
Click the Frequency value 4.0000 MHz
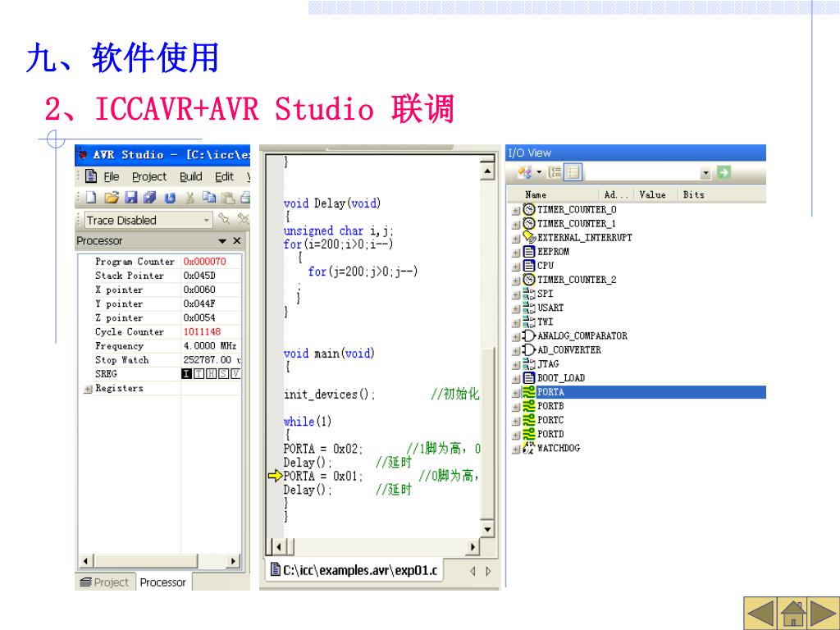point(210,345)
